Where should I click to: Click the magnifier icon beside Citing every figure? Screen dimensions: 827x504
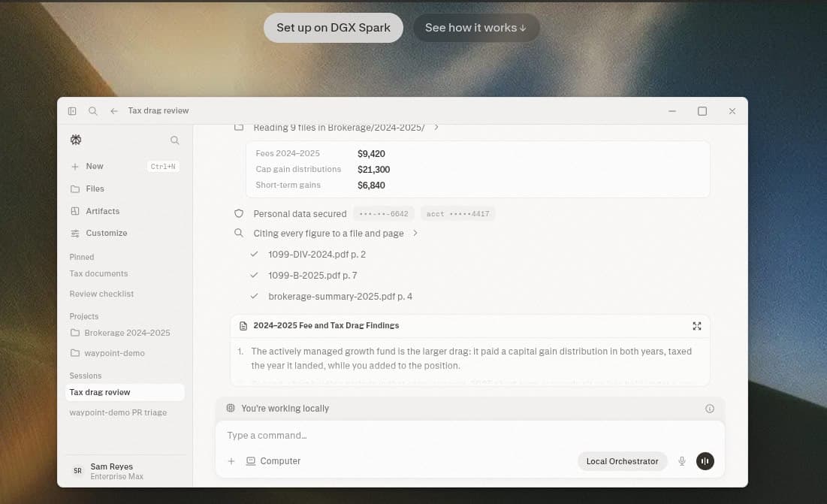[x=239, y=233]
